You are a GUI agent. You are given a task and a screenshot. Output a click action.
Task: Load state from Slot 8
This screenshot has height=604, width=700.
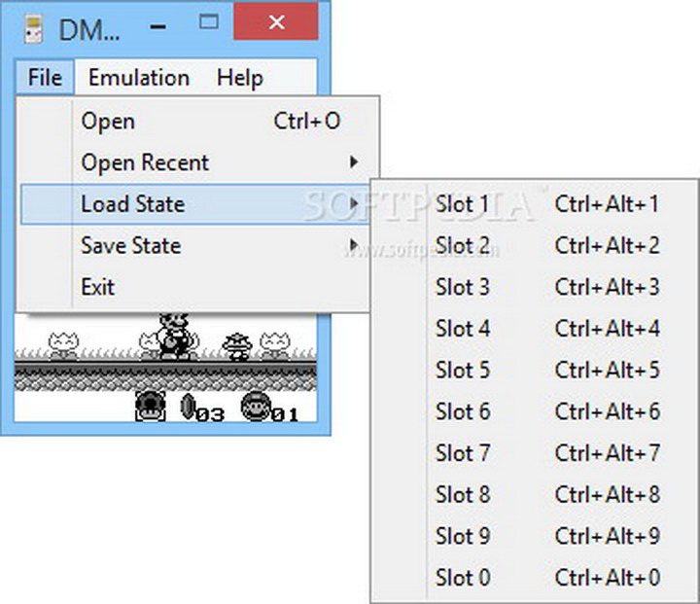tap(462, 495)
